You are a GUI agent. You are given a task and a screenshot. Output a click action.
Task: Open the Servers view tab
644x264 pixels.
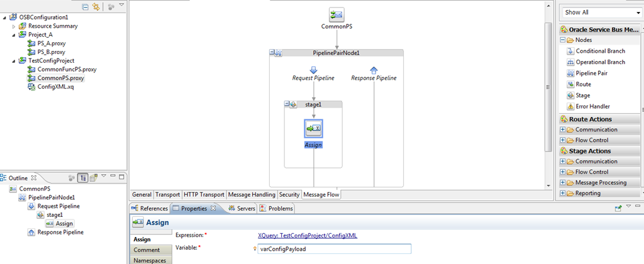click(x=241, y=209)
